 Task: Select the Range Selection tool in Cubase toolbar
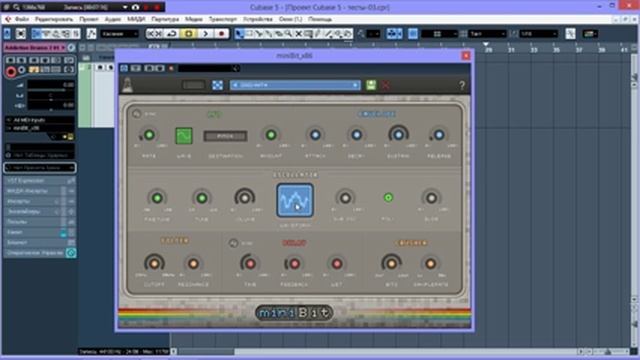click(249, 34)
